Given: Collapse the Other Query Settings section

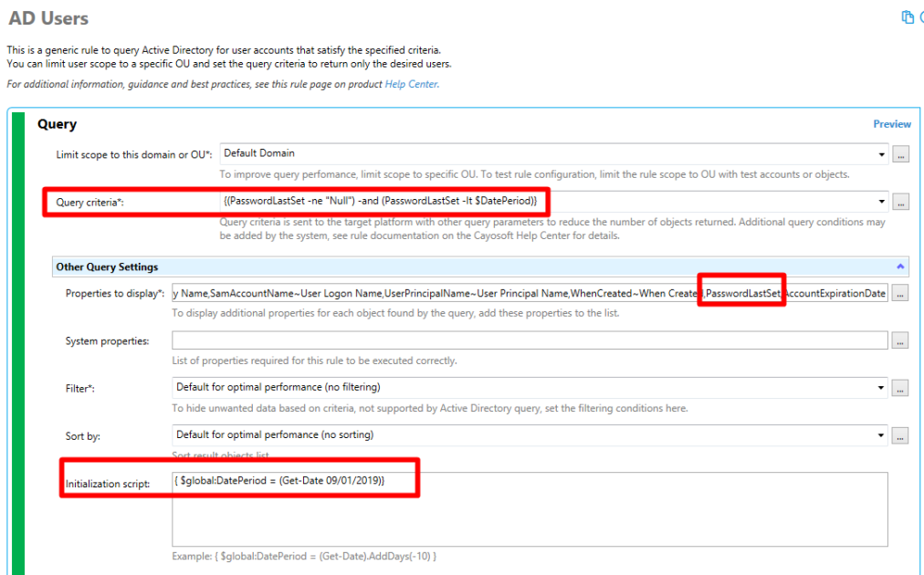Looking at the screenshot, I should (x=900, y=267).
